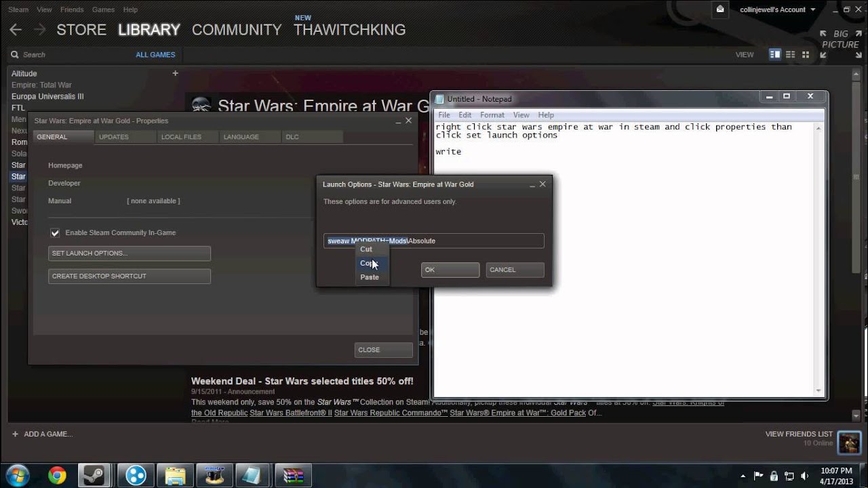Click the launch options text field
This screenshot has width=868, height=488.
coord(433,241)
